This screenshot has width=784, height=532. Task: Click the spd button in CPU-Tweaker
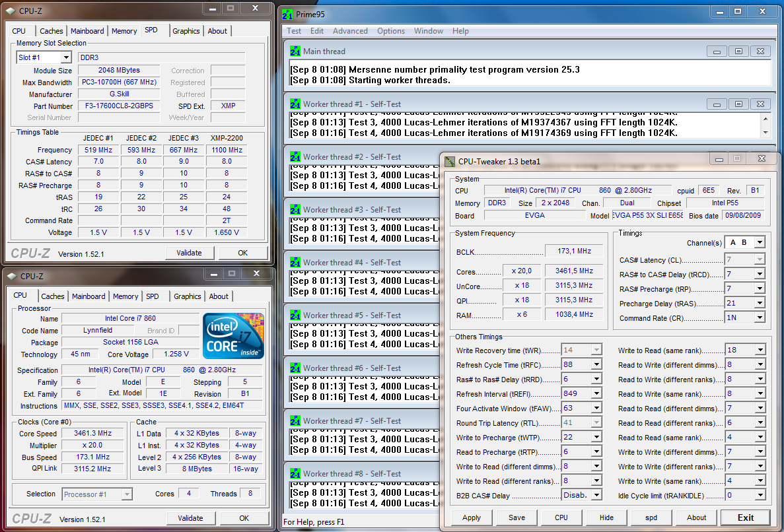(x=651, y=517)
